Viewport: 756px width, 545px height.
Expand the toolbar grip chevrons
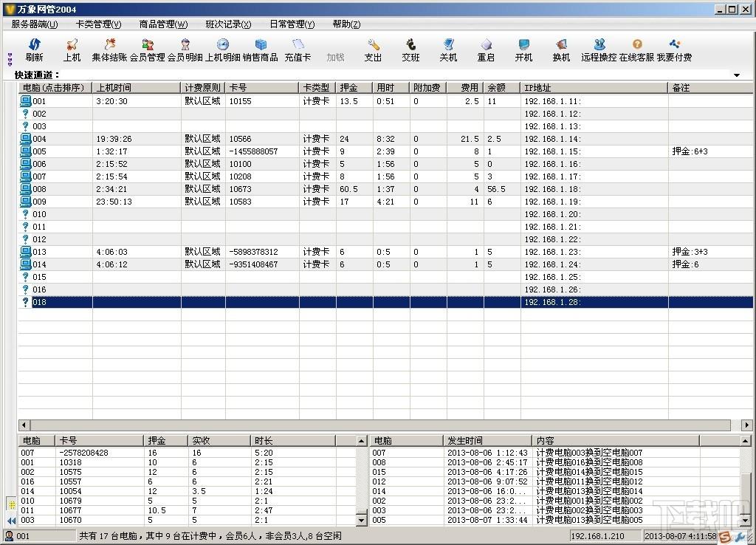tap(10, 59)
